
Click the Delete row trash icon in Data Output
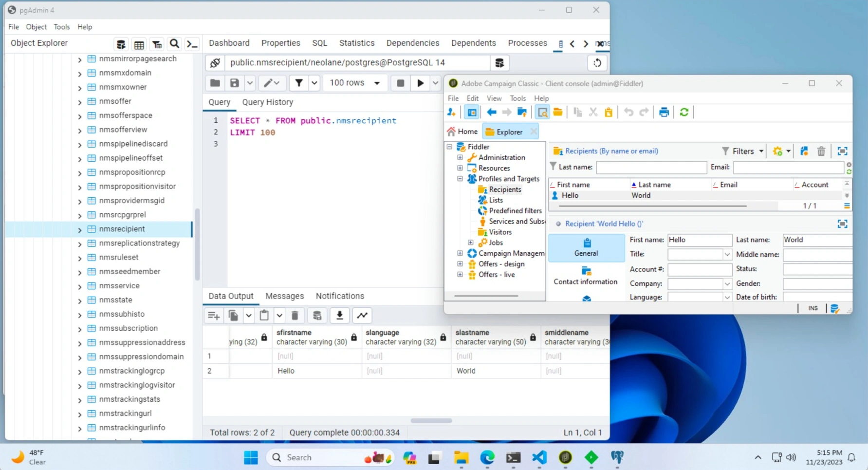(295, 316)
